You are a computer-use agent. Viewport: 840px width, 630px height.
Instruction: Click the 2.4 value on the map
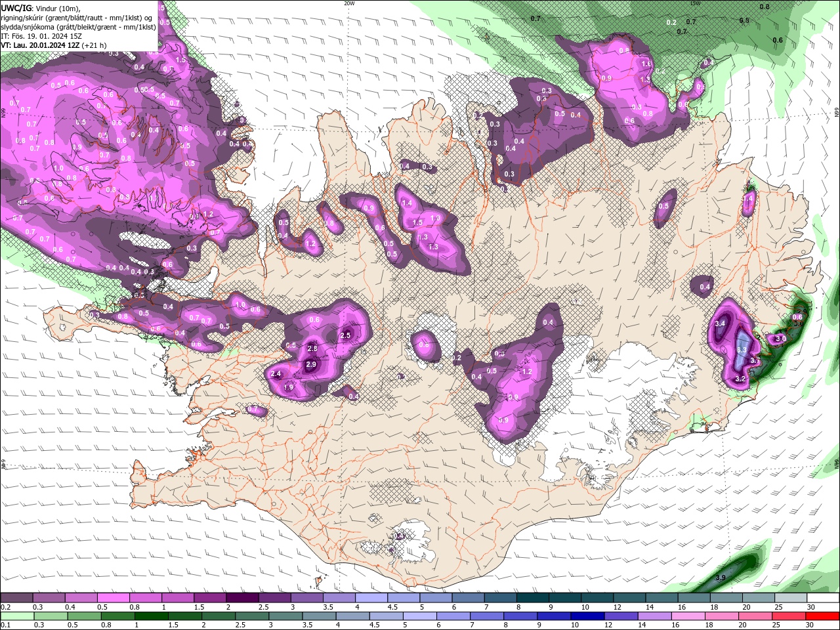(276, 373)
